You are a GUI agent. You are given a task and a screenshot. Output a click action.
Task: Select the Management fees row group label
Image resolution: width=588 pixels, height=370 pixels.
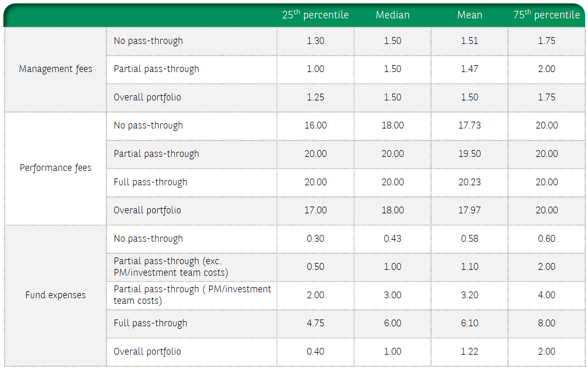click(56, 69)
